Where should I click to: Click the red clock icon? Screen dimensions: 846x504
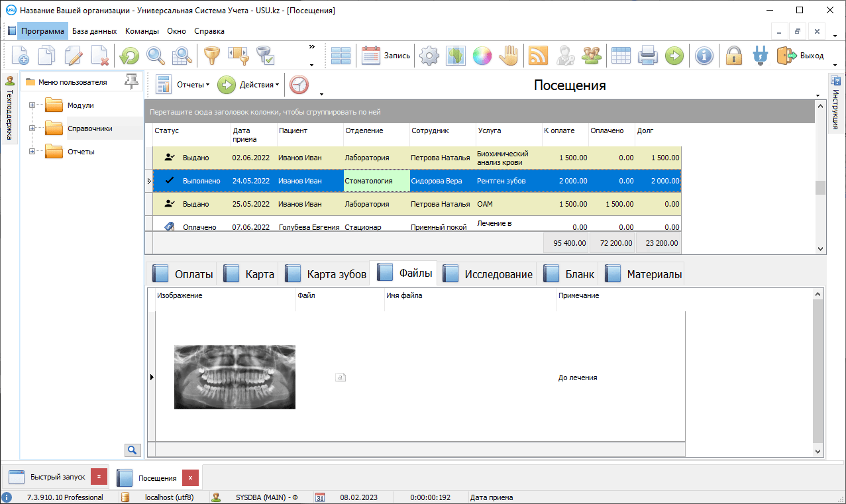point(299,85)
